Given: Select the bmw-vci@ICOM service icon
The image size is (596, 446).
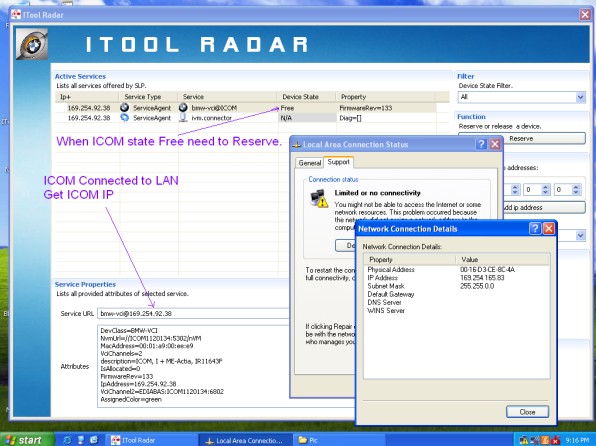Looking at the screenshot, I should click(x=183, y=108).
